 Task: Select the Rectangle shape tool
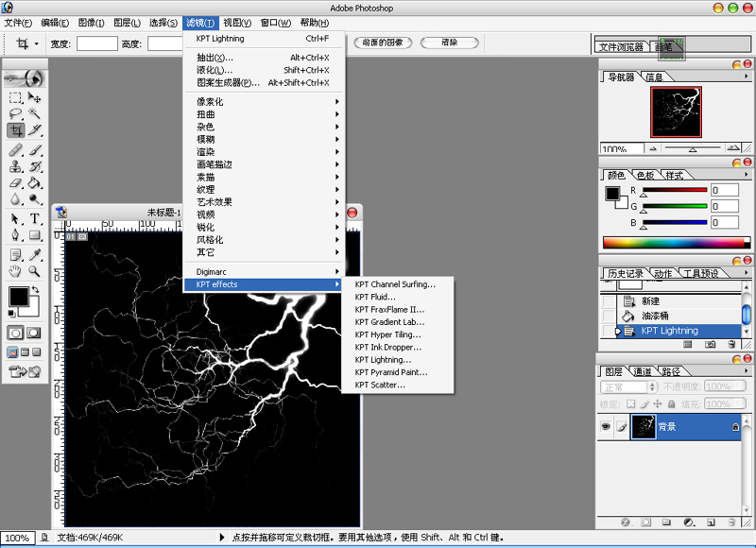[34, 235]
